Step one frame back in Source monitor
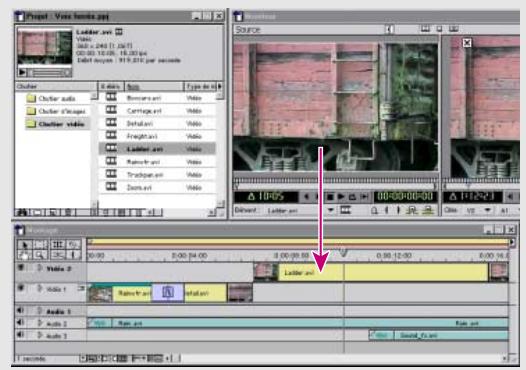526x370 pixels. click(307, 197)
